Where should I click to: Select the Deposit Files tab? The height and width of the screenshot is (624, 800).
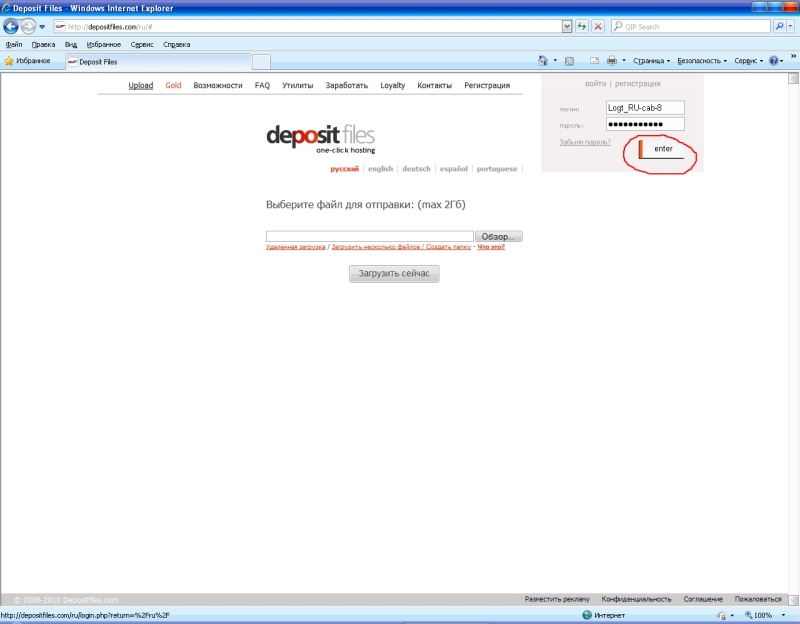pos(158,62)
